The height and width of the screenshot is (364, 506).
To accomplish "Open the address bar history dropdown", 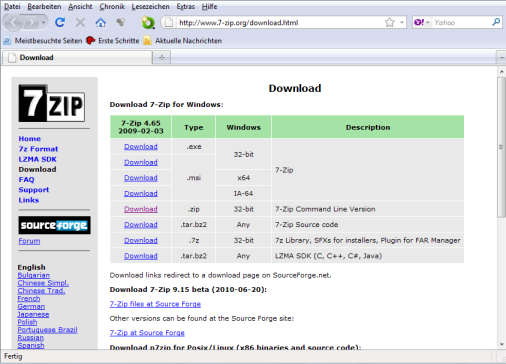I will (402, 23).
